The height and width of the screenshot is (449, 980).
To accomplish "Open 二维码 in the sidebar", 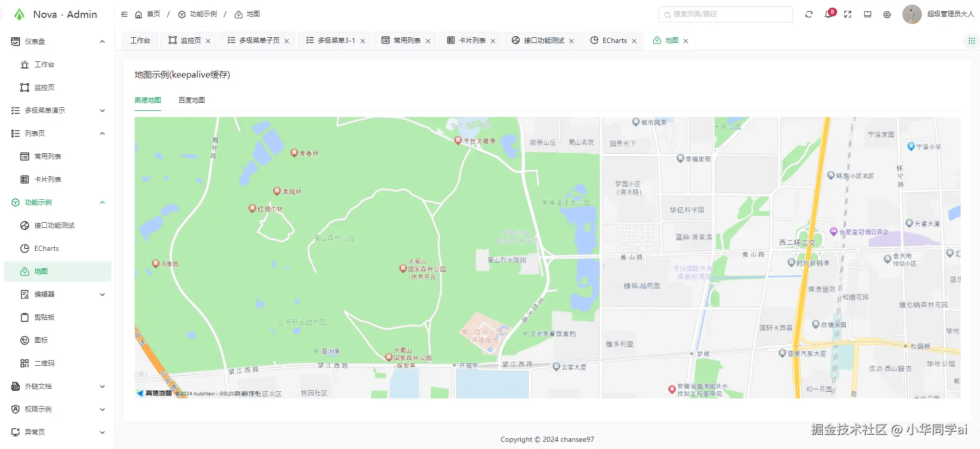I will tap(58, 363).
